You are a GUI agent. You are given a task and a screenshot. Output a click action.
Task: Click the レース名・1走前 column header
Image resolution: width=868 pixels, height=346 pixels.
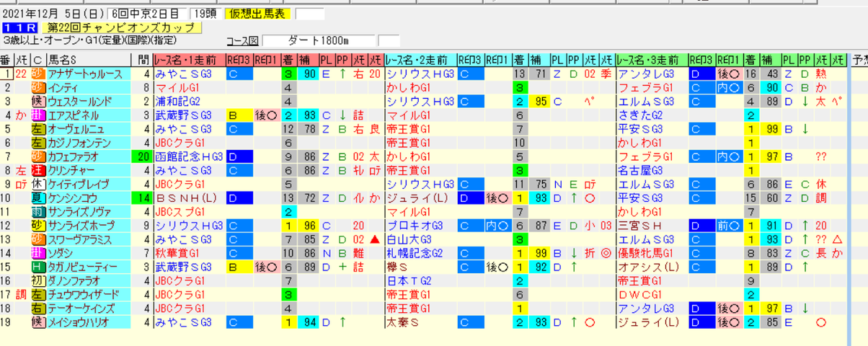[x=189, y=60]
